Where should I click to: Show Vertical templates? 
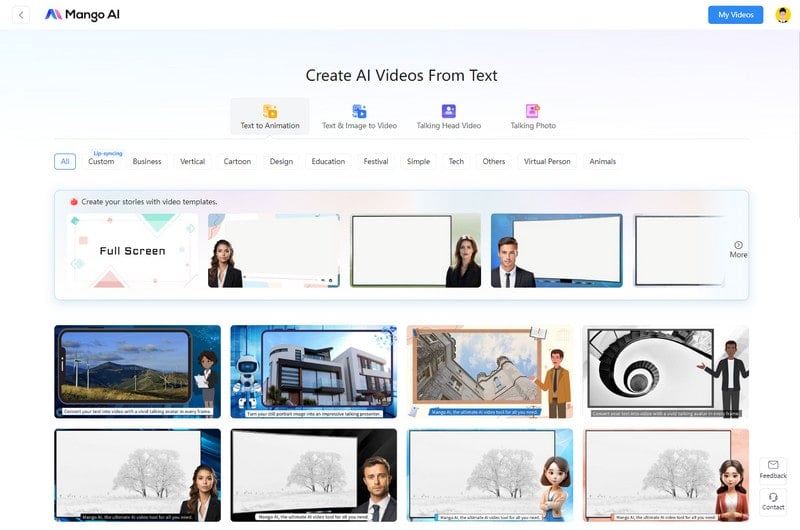pyautogui.click(x=192, y=161)
